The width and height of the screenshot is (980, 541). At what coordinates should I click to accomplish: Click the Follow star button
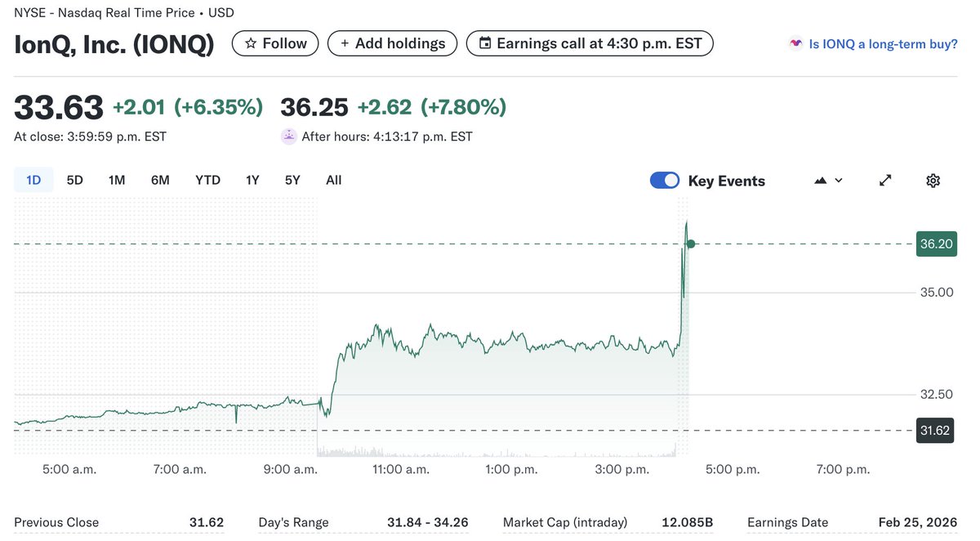[x=275, y=43]
